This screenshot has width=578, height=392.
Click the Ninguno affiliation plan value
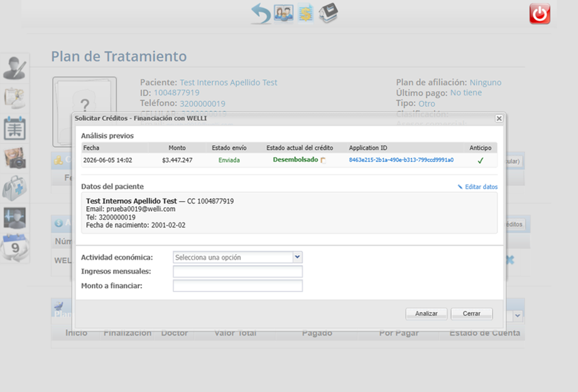click(486, 82)
